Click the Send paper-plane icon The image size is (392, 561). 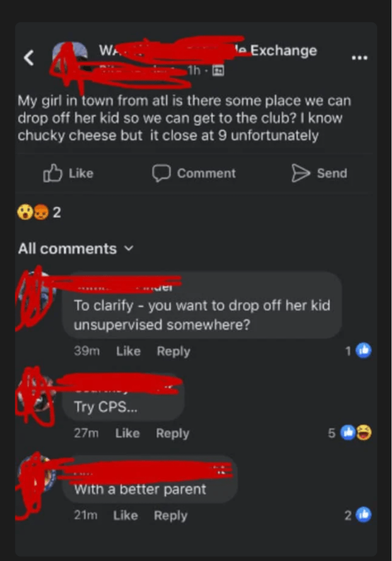(300, 173)
